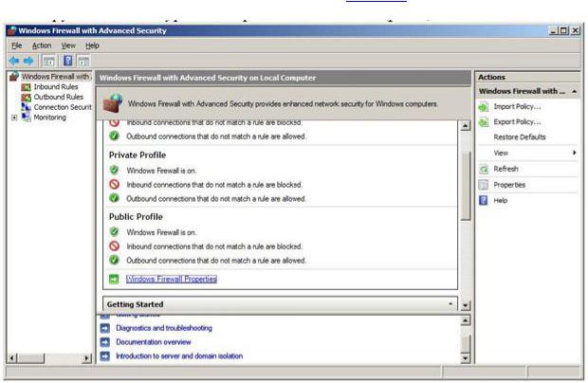
Task: Click firewall globe icon in overview banner
Action: 113,103
